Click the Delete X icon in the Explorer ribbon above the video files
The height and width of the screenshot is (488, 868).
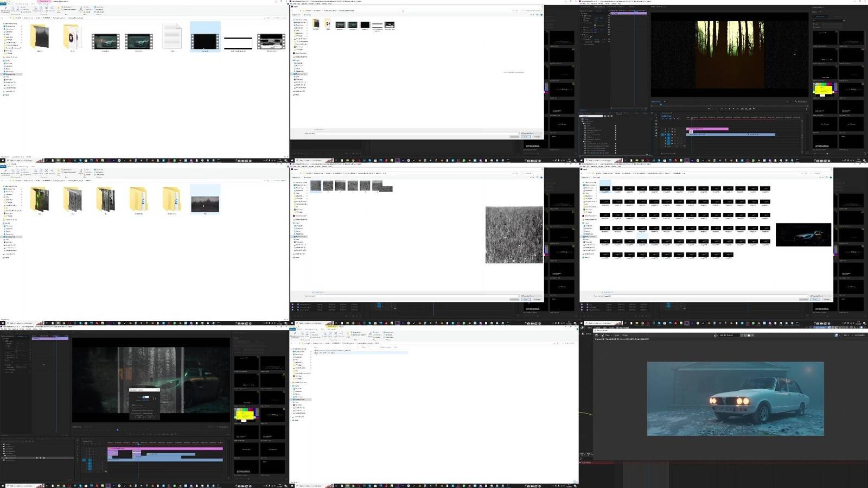point(46,8)
